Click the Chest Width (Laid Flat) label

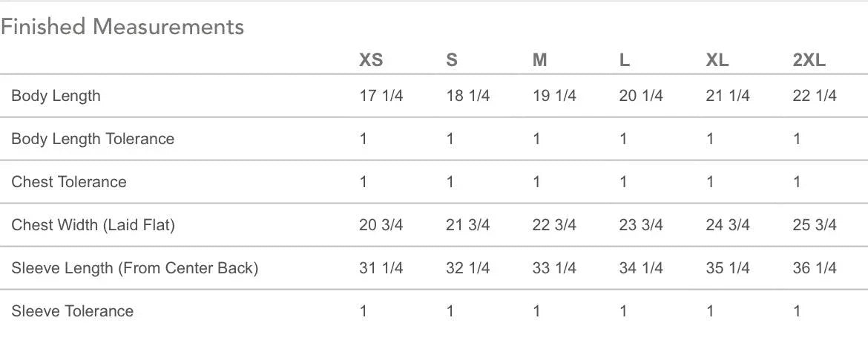click(x=93, y=225)
